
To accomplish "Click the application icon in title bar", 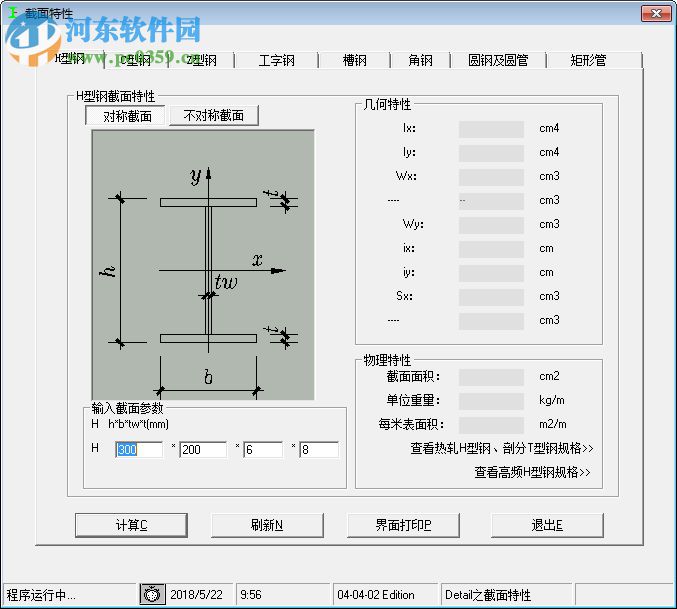I will tap(13, 13).
